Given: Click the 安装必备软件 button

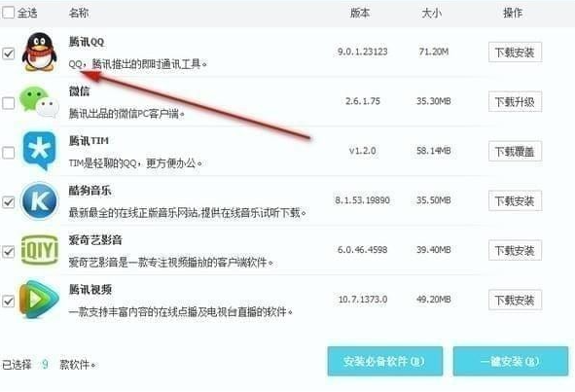Looking at the screenshot, I should tap(385, 361).
